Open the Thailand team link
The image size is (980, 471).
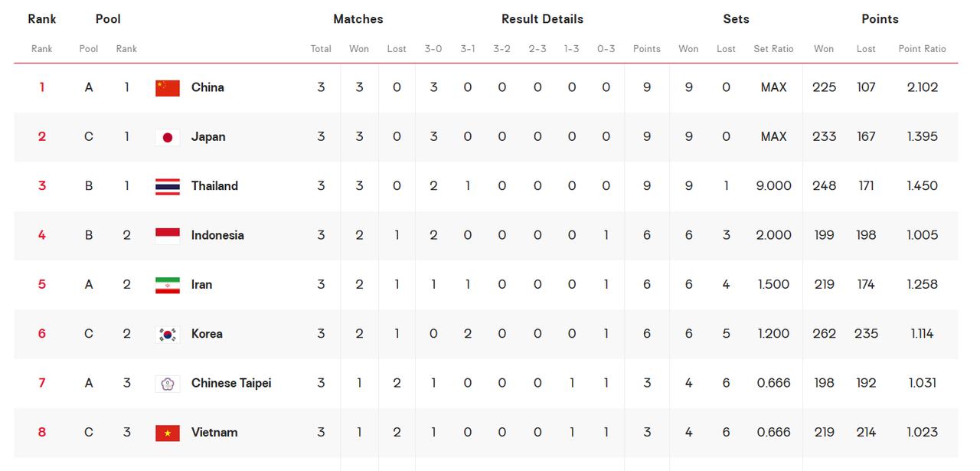(214, 186)
